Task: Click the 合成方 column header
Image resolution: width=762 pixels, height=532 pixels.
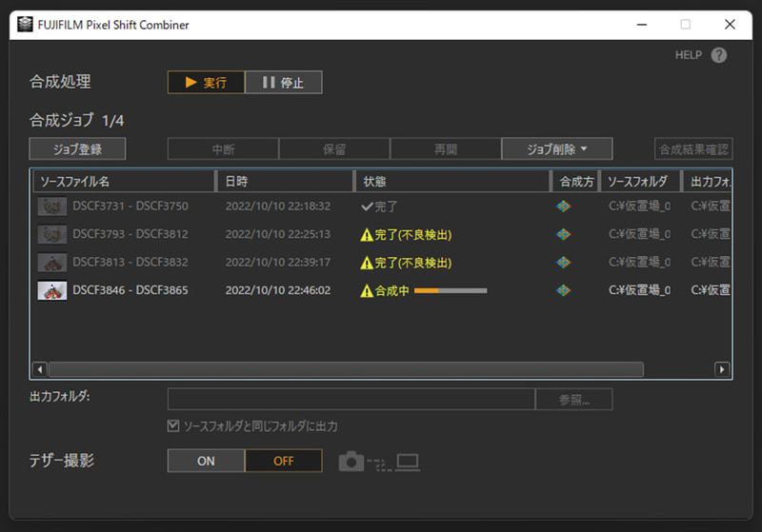Action: pyautogui.click(x=576, y=182)
